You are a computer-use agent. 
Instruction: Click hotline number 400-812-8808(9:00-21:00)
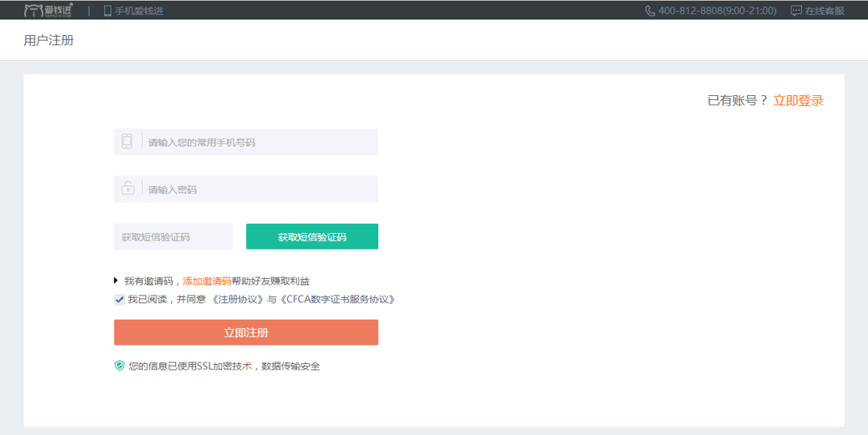(x=718, y=11)
